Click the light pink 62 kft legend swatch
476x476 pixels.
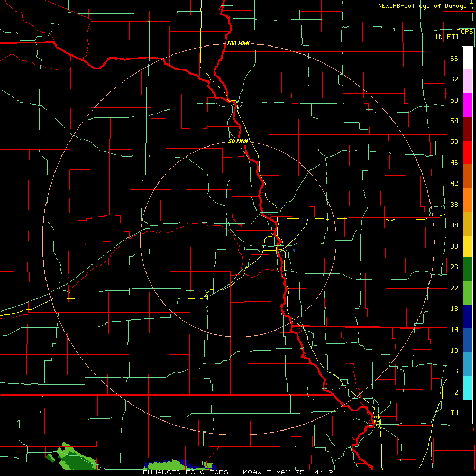[467, 81]
